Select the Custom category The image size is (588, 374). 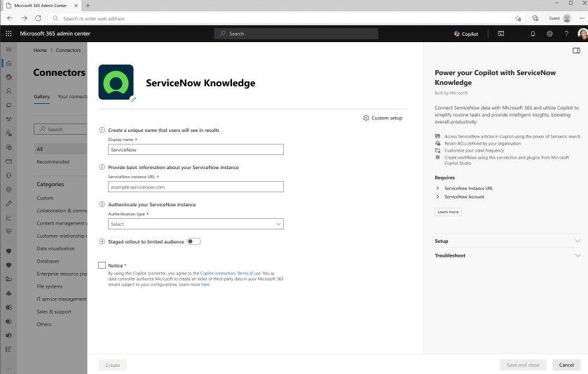45,198
